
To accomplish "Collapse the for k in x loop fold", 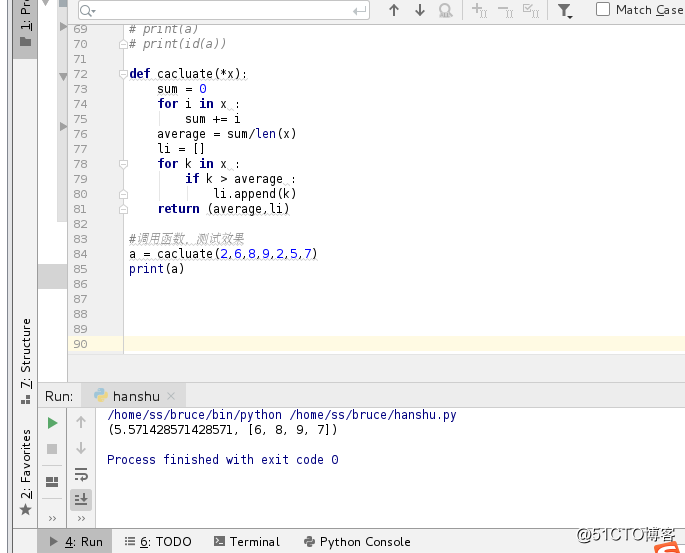I will (x=123, y=164).
